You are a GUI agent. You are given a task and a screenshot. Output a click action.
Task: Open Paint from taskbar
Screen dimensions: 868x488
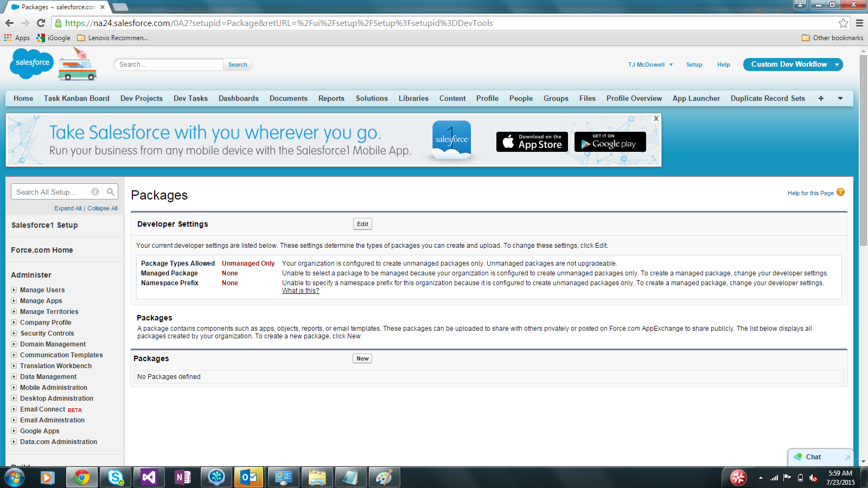pyautogui.click(x=384, y=477)
